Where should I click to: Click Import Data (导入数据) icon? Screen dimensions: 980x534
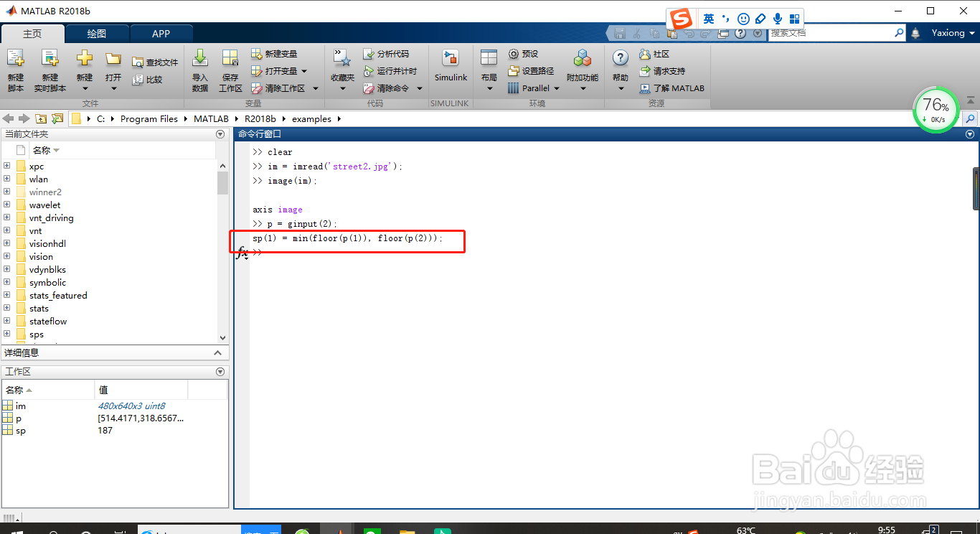200,70
